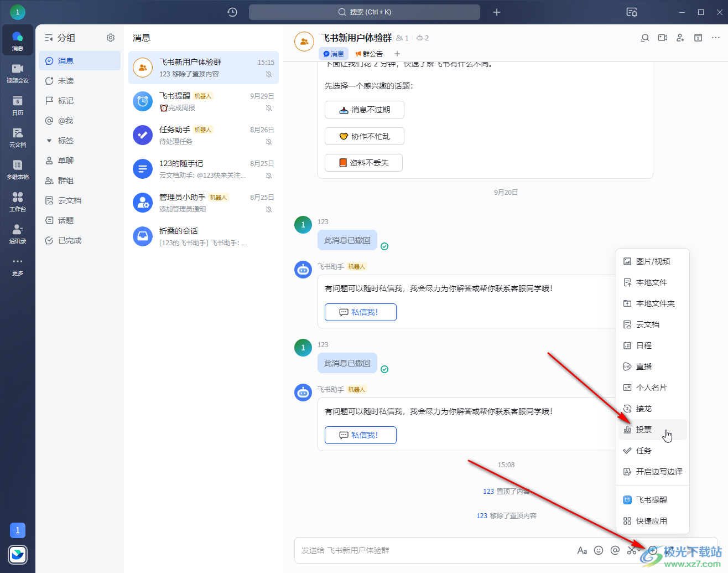Select the 已完成 filter
This screenshot has width=728, height=573.
coord(80,240)
